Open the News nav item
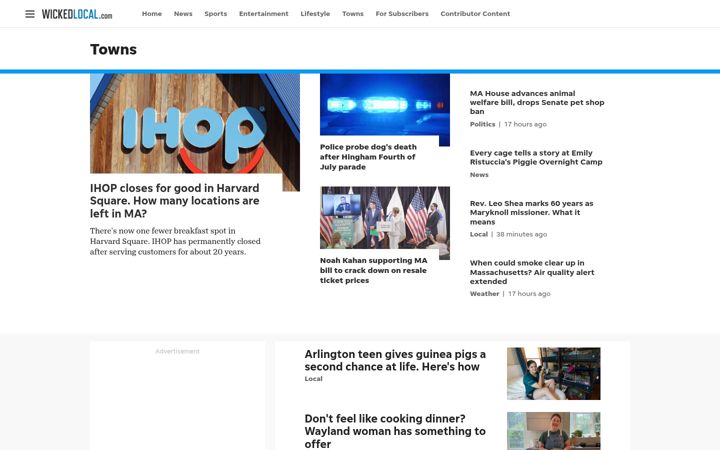Viewport: 720px width, 450px height. 183,14
